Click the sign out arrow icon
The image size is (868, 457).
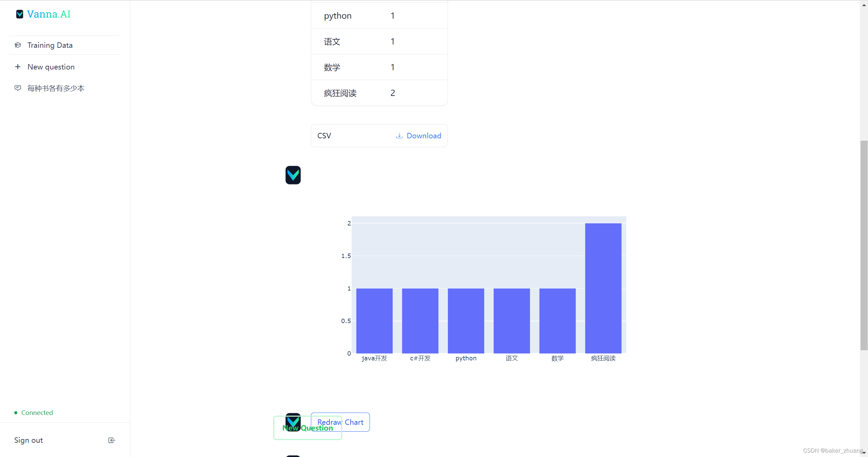pyautogui.click(x=112, y=440)
